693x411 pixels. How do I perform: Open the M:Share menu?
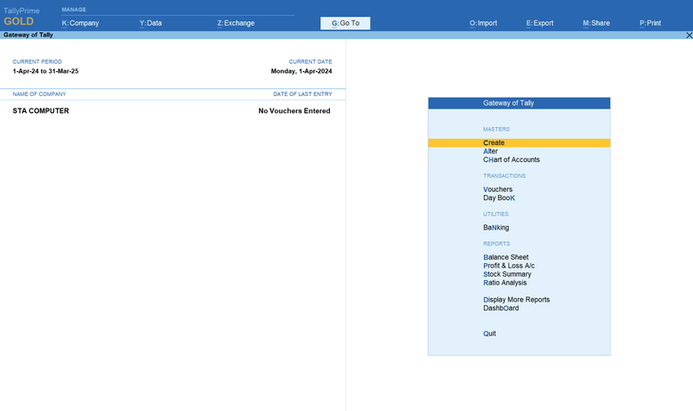tap(596, 23)
